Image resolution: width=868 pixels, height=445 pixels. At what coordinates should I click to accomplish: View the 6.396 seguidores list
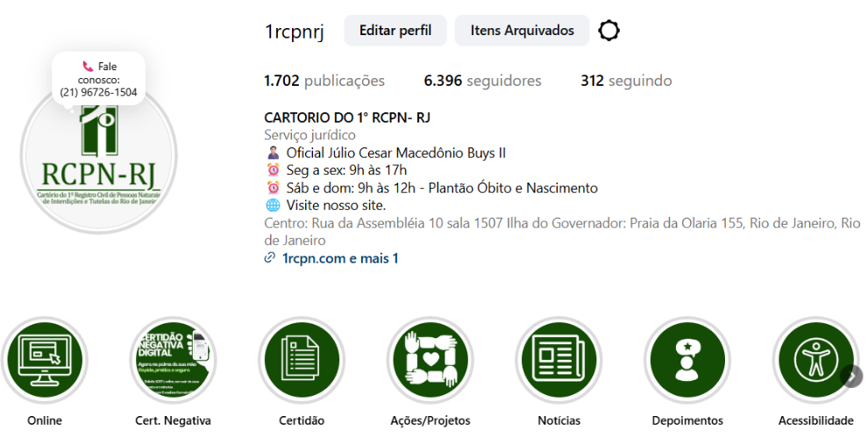483,81
